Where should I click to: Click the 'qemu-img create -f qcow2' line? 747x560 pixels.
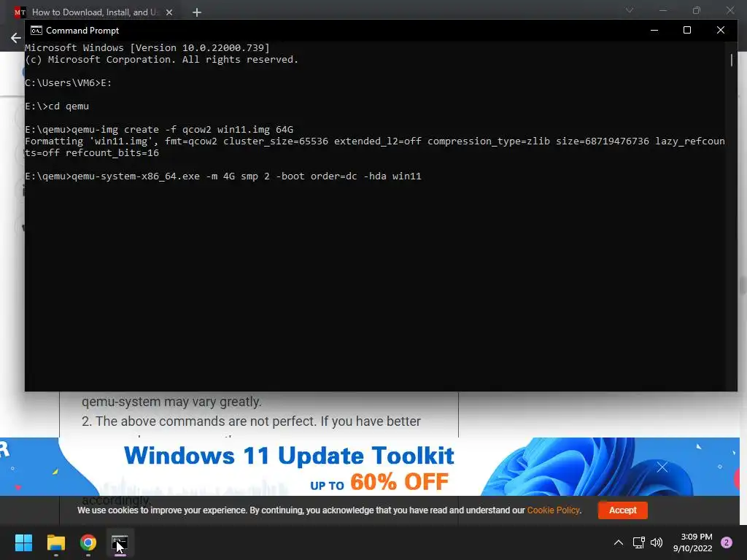tap(159, 130)
